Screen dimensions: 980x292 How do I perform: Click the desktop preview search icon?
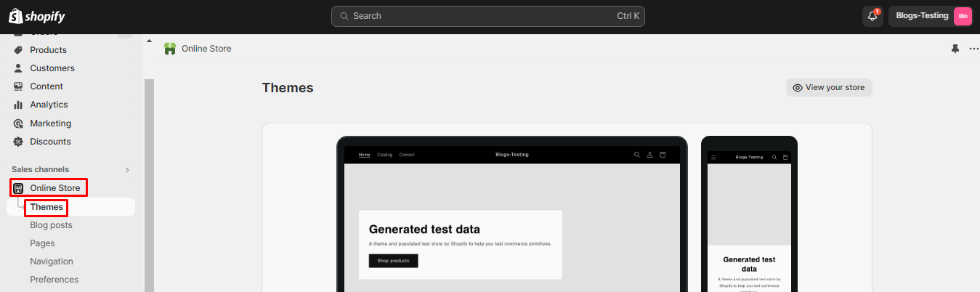tap(637, 155)
